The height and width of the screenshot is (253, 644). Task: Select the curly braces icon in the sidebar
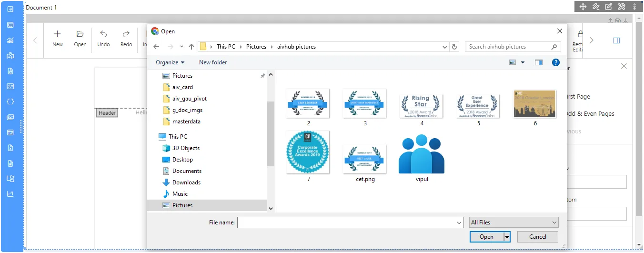tap(10, 101)
